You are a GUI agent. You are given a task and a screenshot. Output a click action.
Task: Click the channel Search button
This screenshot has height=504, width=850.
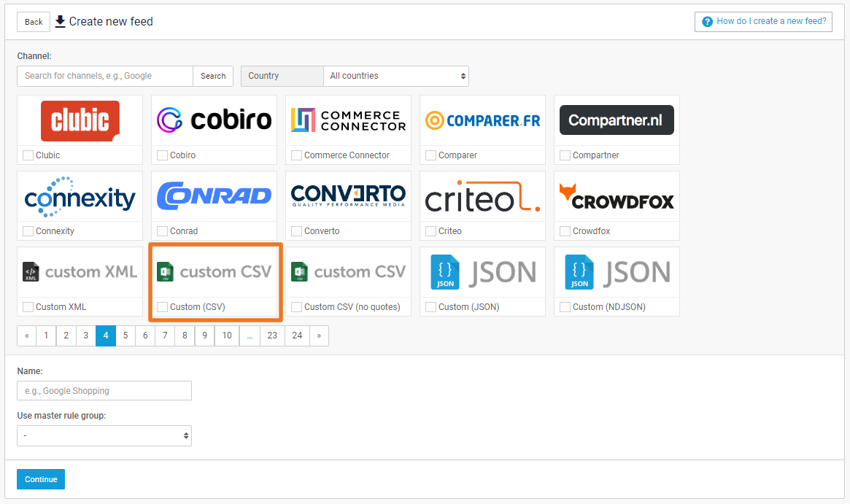coord(213,76)
